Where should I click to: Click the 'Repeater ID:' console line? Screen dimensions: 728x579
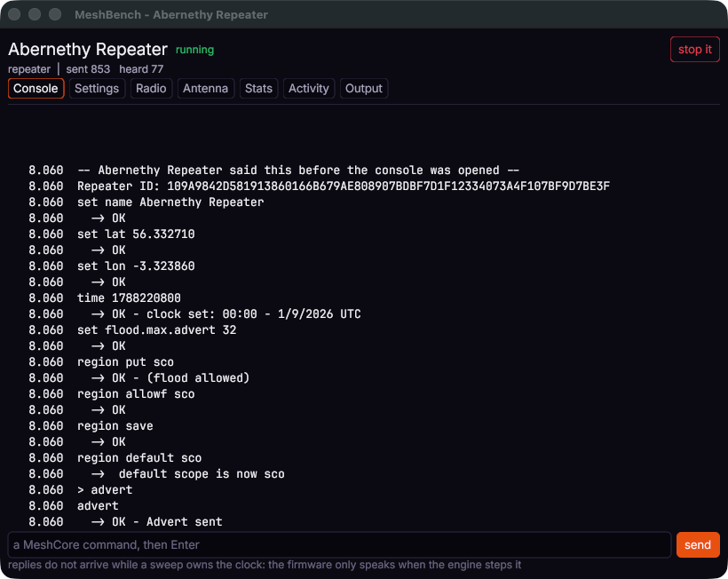[x=344, y=186]
